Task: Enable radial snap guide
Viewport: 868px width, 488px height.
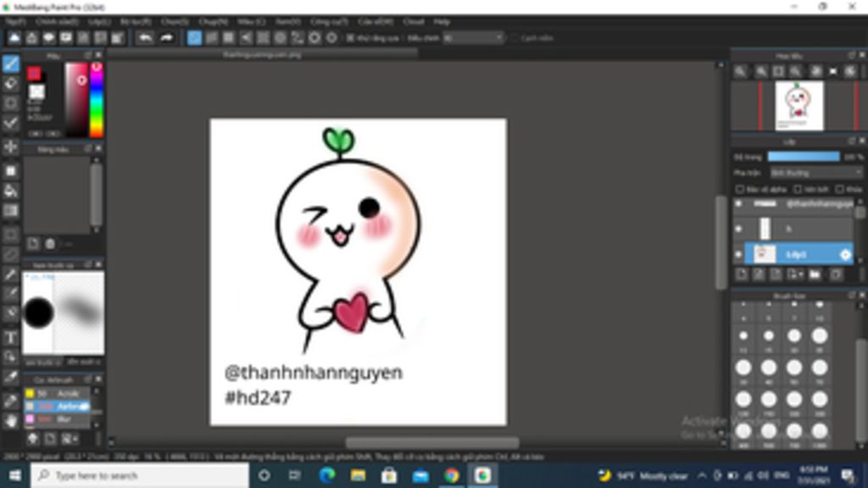Action: click(263, 38)
